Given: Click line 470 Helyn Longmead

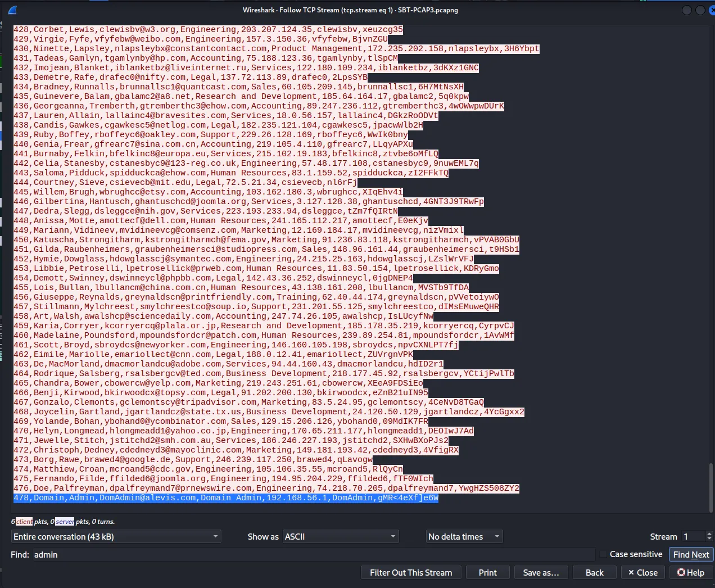Looking at the screenshot, I should [243, 431].
